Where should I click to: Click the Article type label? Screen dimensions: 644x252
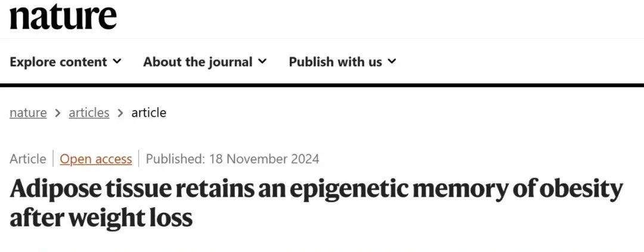(x=28, y=159)
